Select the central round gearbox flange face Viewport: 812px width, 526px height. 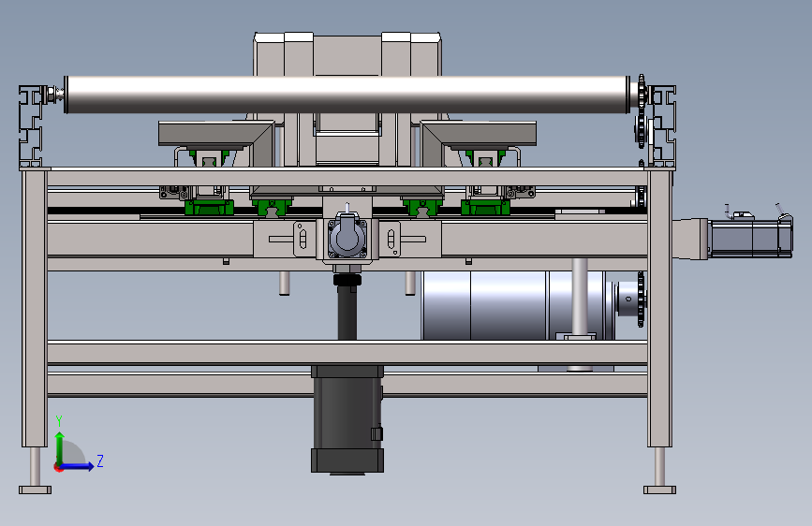coord(347,238)
